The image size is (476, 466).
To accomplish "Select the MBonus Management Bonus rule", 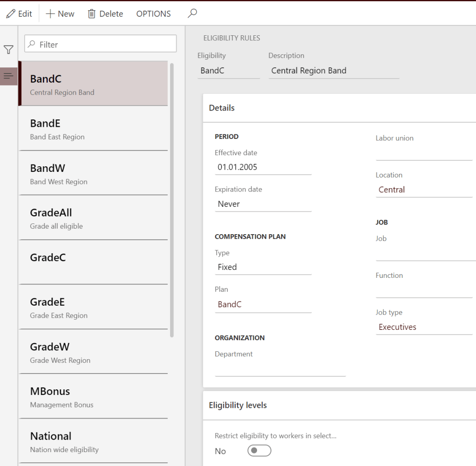I will click(93, 397).
